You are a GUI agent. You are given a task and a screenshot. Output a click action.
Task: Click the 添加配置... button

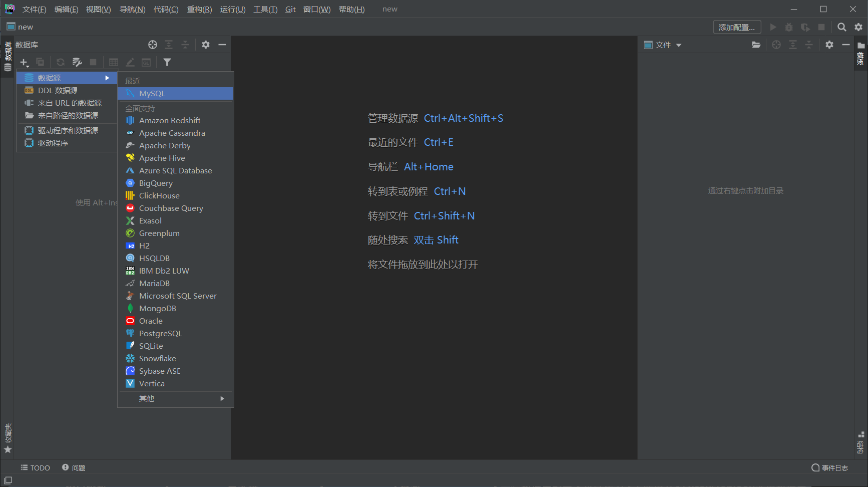[737, 27]
